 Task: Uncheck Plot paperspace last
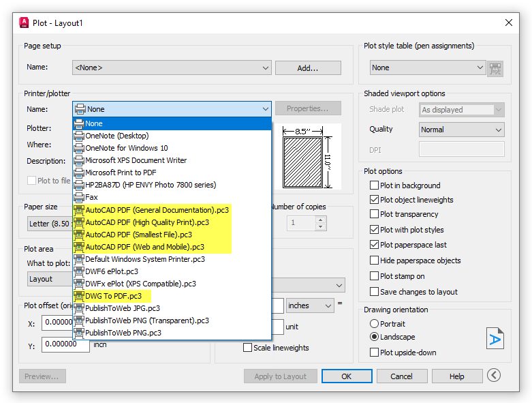coord(374,245)
